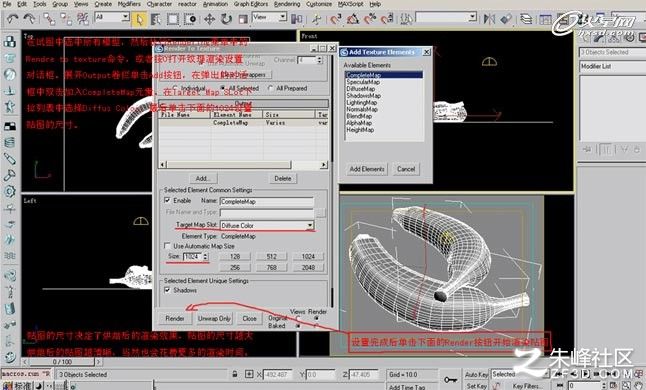Select SpecularMap in Available Elements list
The width and height of the screenshot is (646, 390).
(x=363, y=82)
